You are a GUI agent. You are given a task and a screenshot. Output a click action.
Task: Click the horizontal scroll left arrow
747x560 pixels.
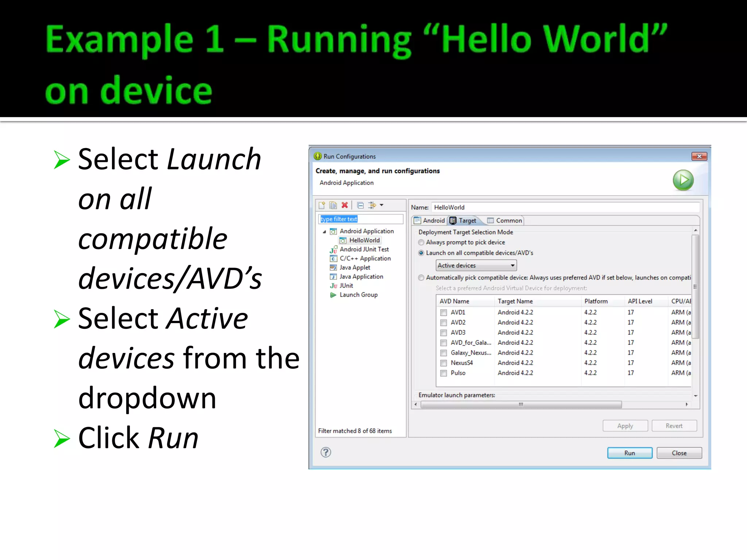tap(416, 405)
